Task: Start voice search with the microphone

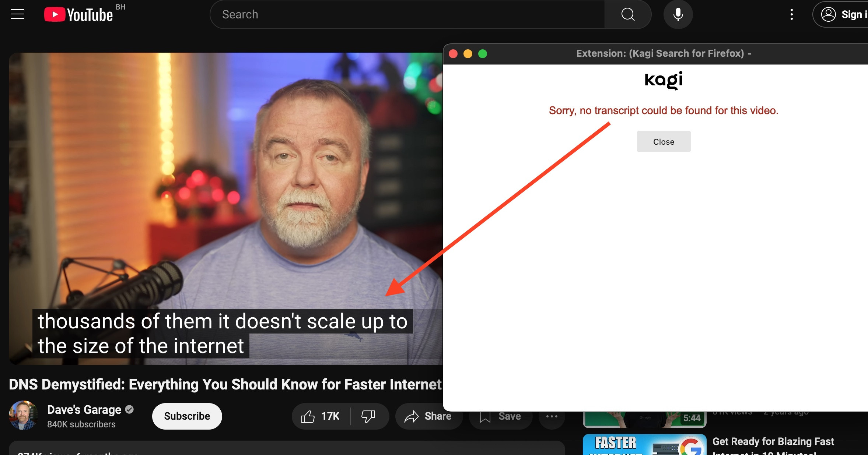Action: coord(678,14)
